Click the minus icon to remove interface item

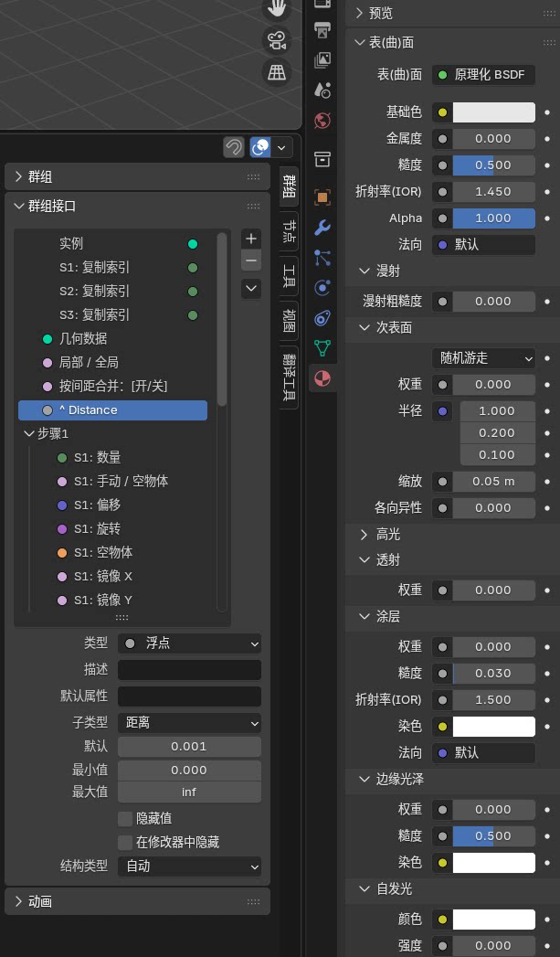(250, 261)
